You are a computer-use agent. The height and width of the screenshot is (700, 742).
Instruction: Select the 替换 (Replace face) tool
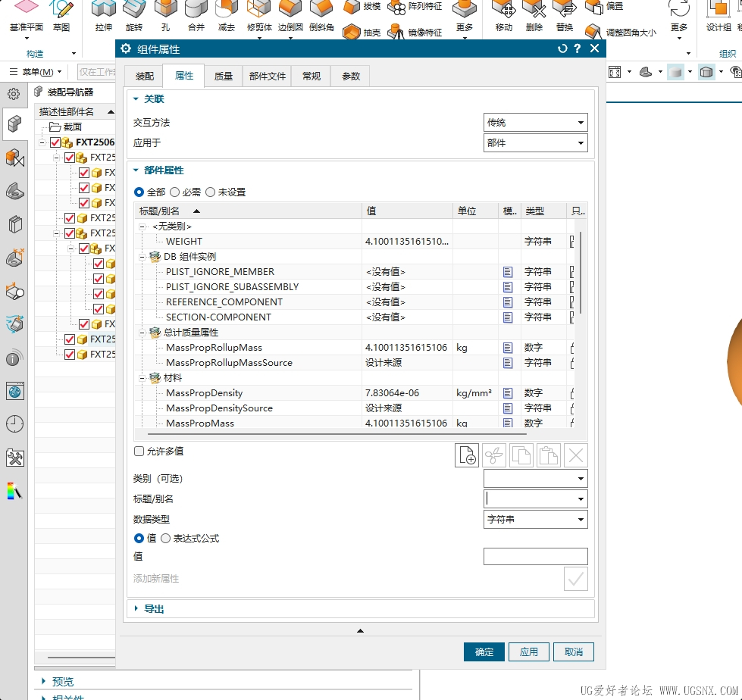tap(564, 16)
